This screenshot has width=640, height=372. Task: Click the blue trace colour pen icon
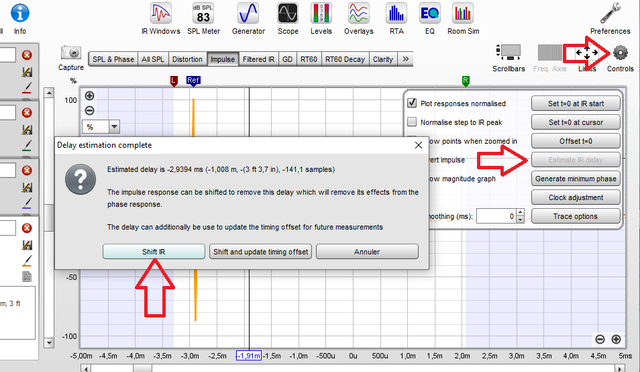click(x=27, y=203)
